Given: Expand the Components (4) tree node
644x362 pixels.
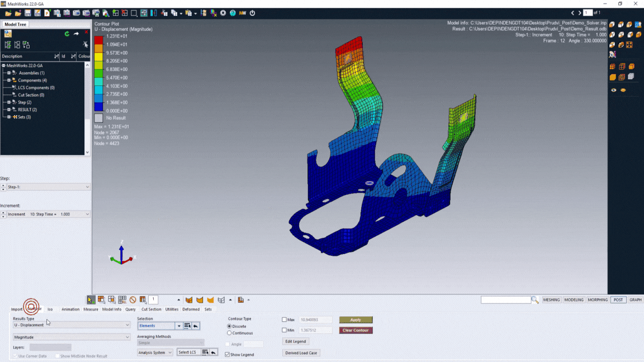Looking at the screenshot, I should click(x=9, y=80).
